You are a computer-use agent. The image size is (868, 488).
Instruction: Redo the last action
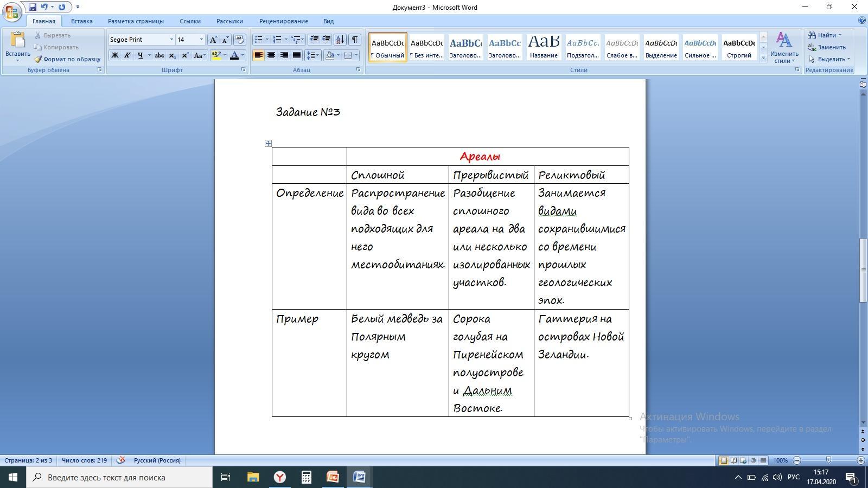tap(62, 7)
